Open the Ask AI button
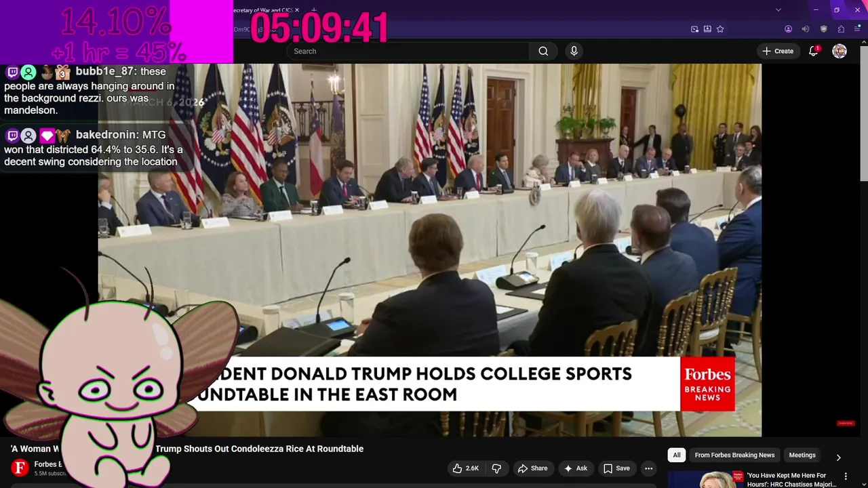The height and width of the screenshot is (488, 868). 575,468
